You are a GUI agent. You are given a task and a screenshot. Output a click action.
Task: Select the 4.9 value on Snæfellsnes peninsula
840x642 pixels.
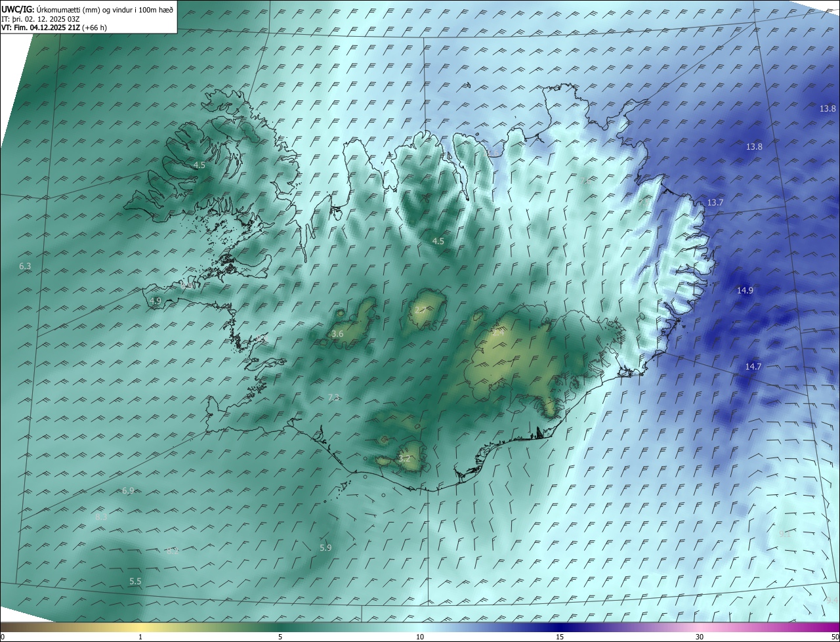pos(156,301)
